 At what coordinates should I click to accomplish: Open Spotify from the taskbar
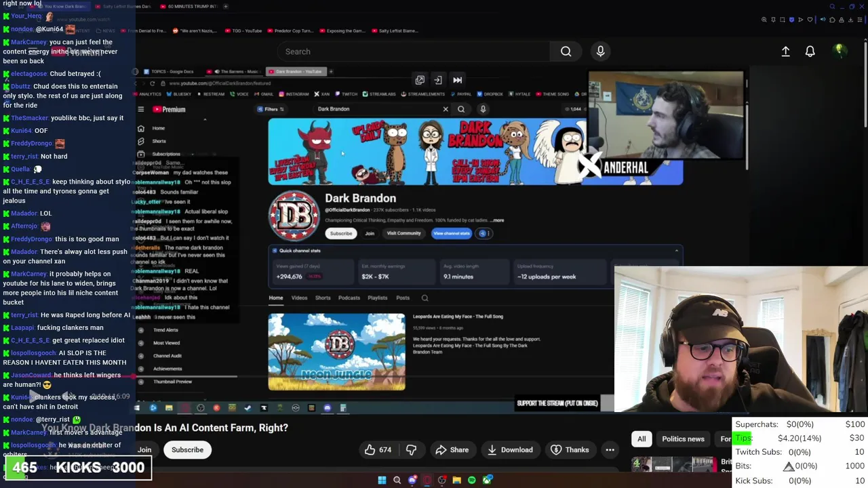tap(471, 481)
